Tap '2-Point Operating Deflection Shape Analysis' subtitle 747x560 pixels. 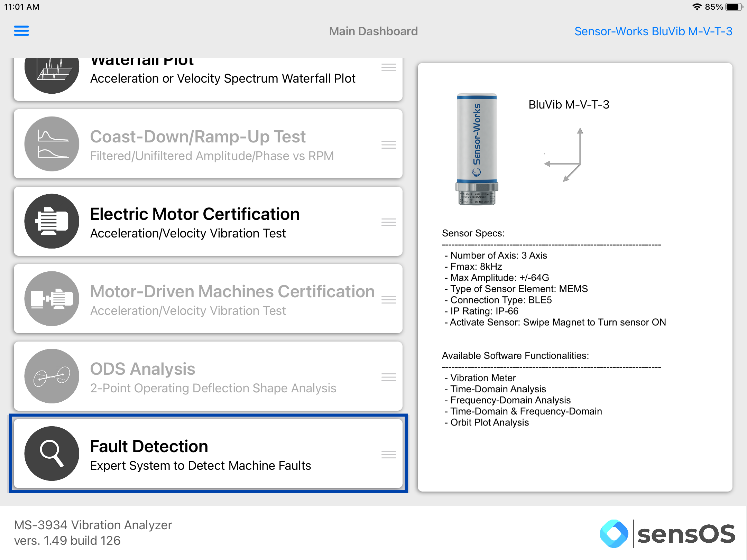(x=213, y=388)
